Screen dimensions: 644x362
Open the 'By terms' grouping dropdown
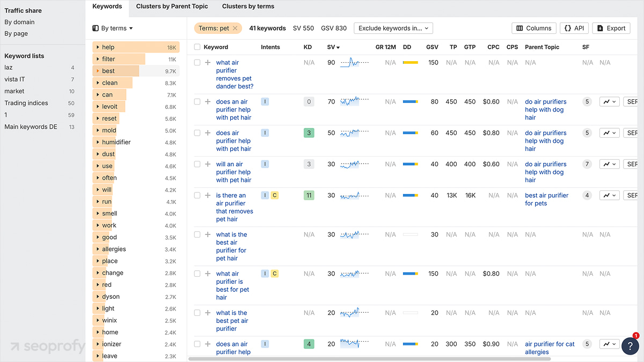pyautogui.click(x=113, y=28)
